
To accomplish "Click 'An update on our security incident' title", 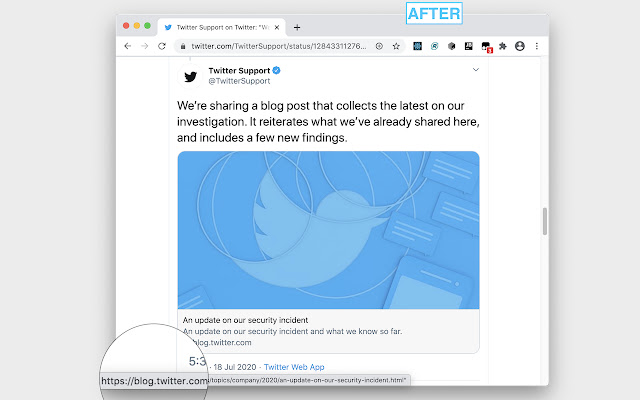I will click(245, 320).
